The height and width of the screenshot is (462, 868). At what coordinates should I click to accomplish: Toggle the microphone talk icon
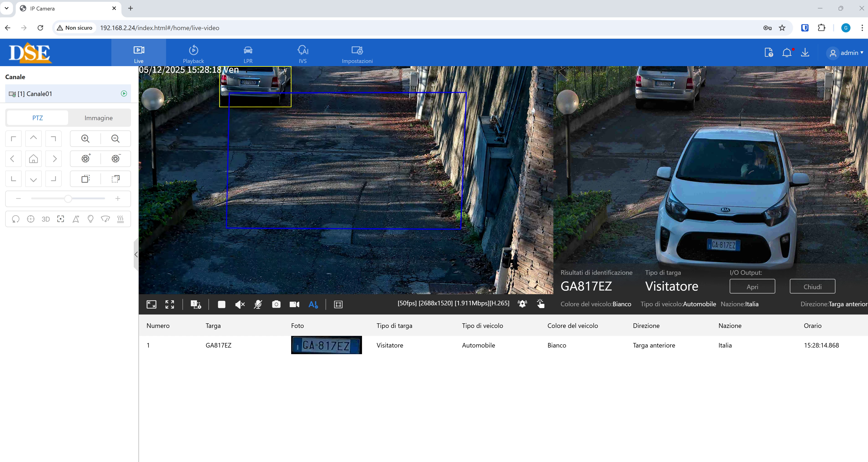258,304
